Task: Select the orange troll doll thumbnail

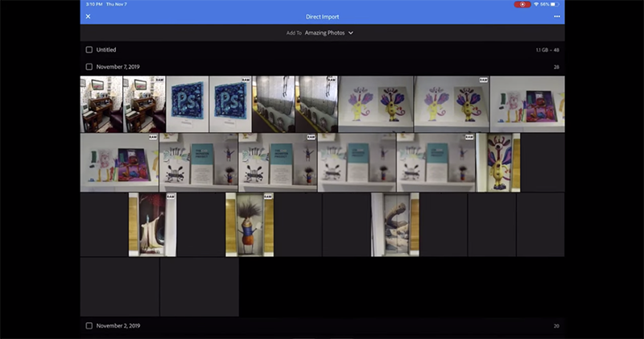Action: (x=249, y=225)
